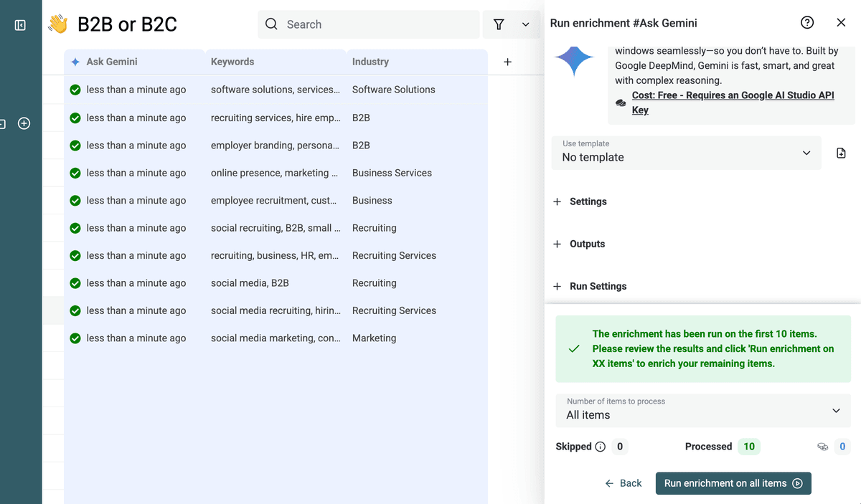Select the Industry column header

point(417,62)
